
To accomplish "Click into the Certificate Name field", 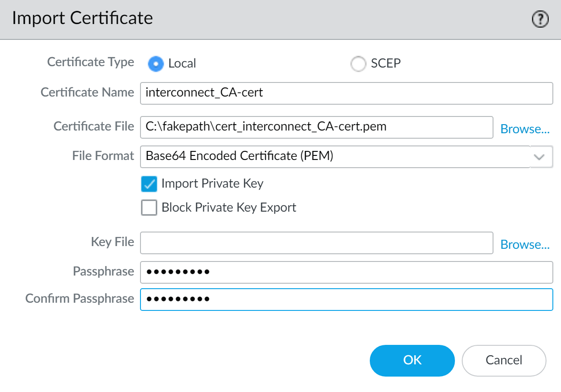I will point(346,93).
